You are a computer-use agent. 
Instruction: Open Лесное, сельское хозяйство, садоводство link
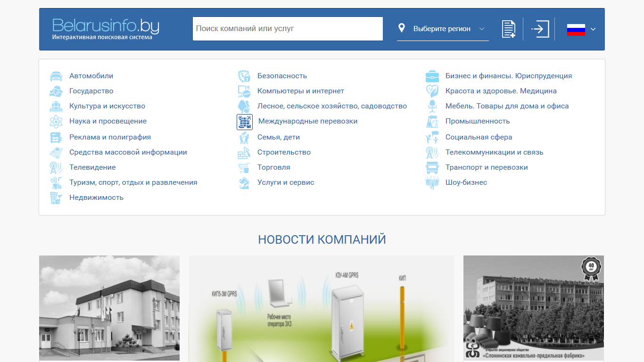pyautogui.click(x=332, y=106)
